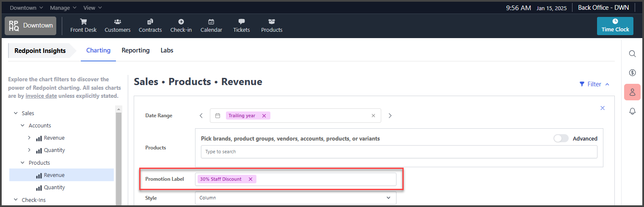Viewport: 644px width, 207px height.
Task: Open the Style Column dropdown
Action: click(x=295, y=198)
